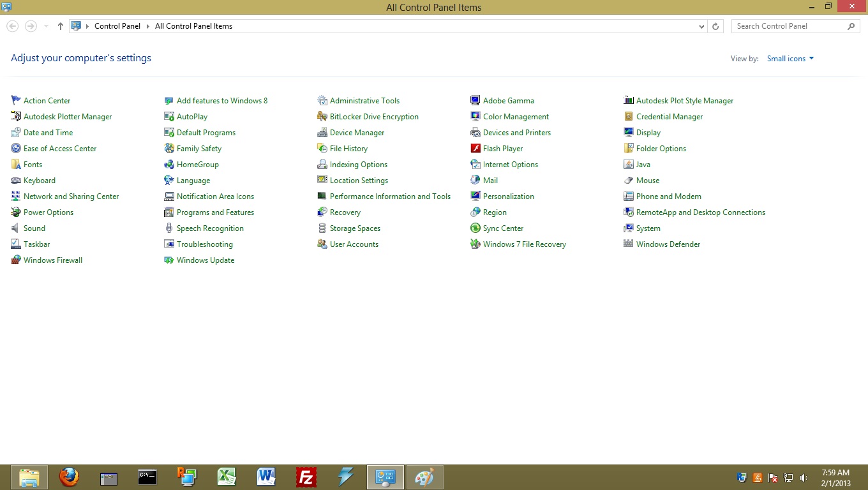Click the Windows Update icon
Screen dimensions: 868x490
coord(169,260)
